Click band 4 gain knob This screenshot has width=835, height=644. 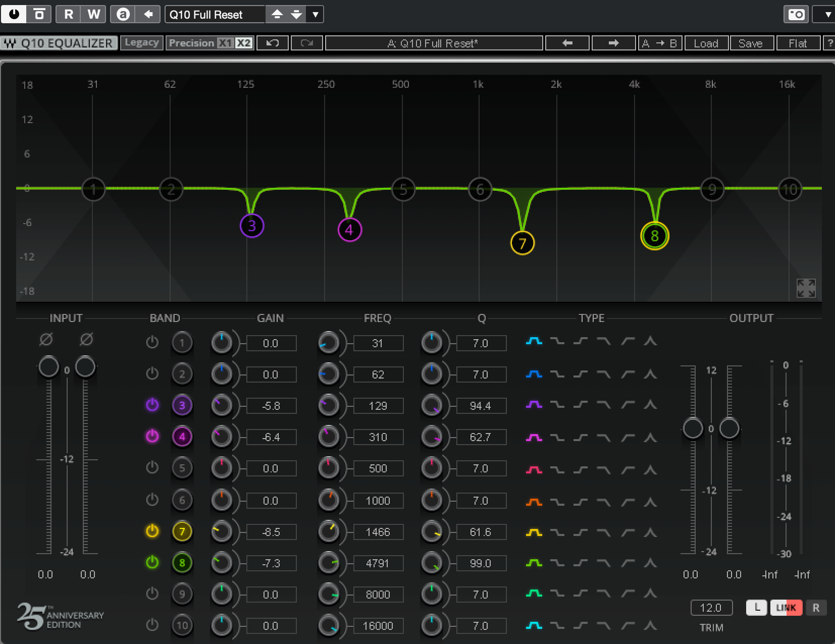point(221,437)
